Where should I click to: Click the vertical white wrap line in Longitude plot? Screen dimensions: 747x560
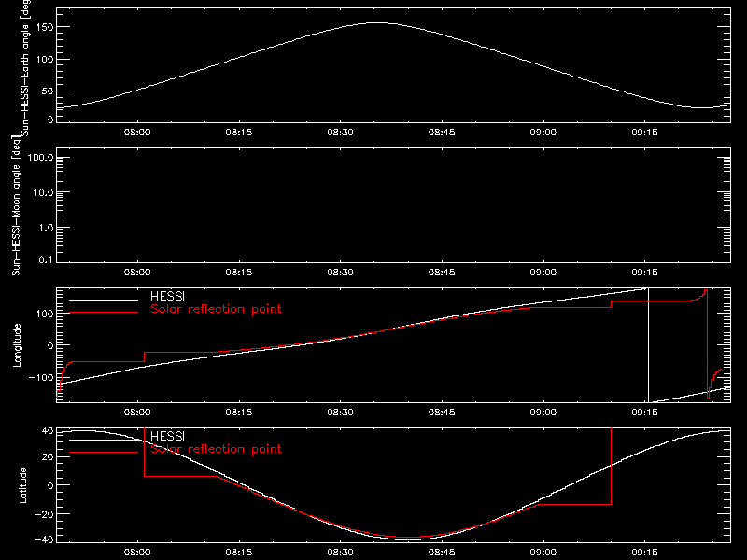648,345
